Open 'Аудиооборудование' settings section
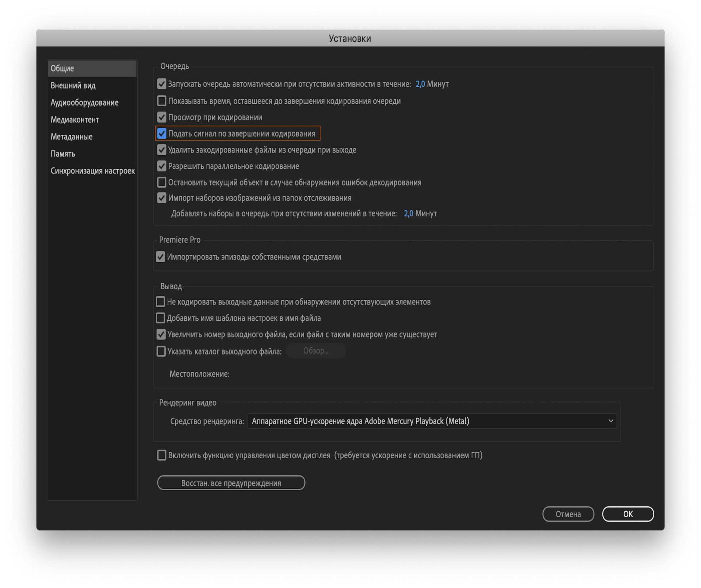Screen dimensions: 701x588 click(x=84, y=103)
